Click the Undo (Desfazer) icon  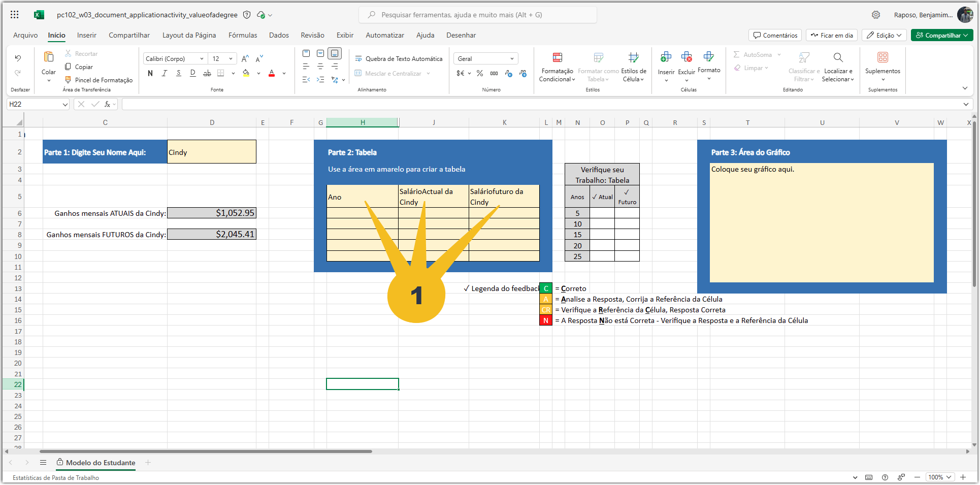tap(18, 58)
